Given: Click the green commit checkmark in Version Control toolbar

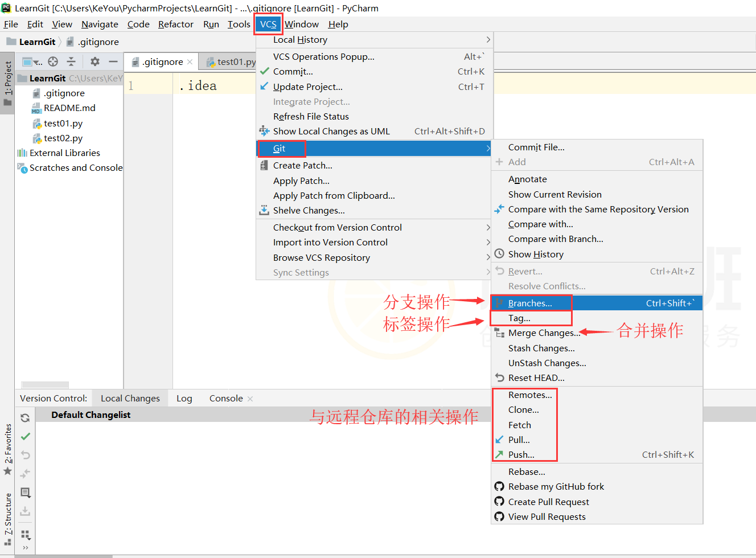Looking at the screenshot, I should pyautogui.click(x=25, y=436).
